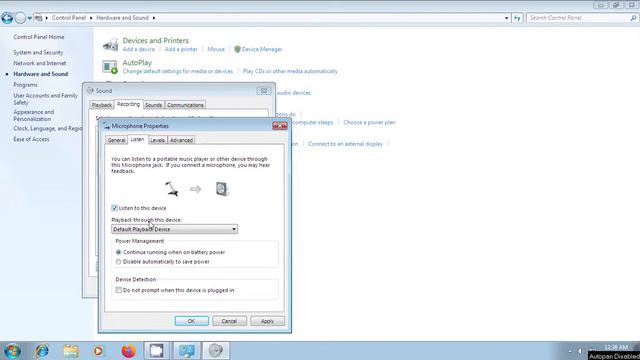Screen dimensions: 640x360
Task: Click the speaker icon in Listen tab
Action: (222, 189)
